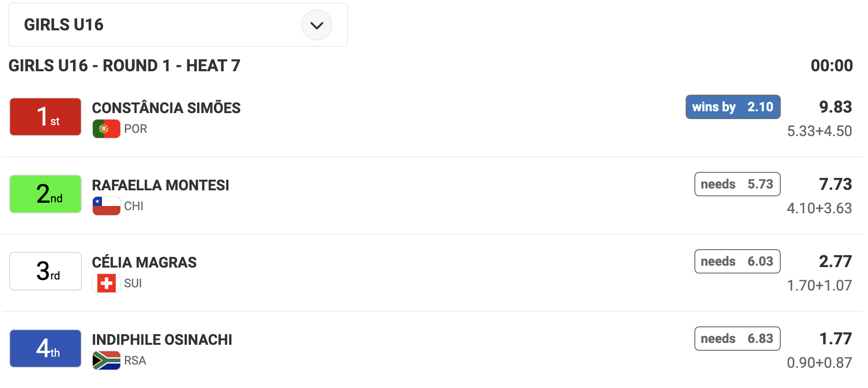868x388 pixels.
Task: Click the "wins by 2.10" badge
Action: pos(733,107)
